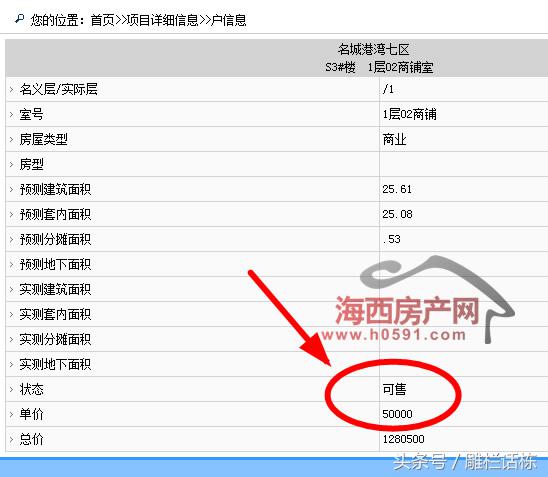Open the 项目详细信息 breadcrumb link

[x=163, y=20]
